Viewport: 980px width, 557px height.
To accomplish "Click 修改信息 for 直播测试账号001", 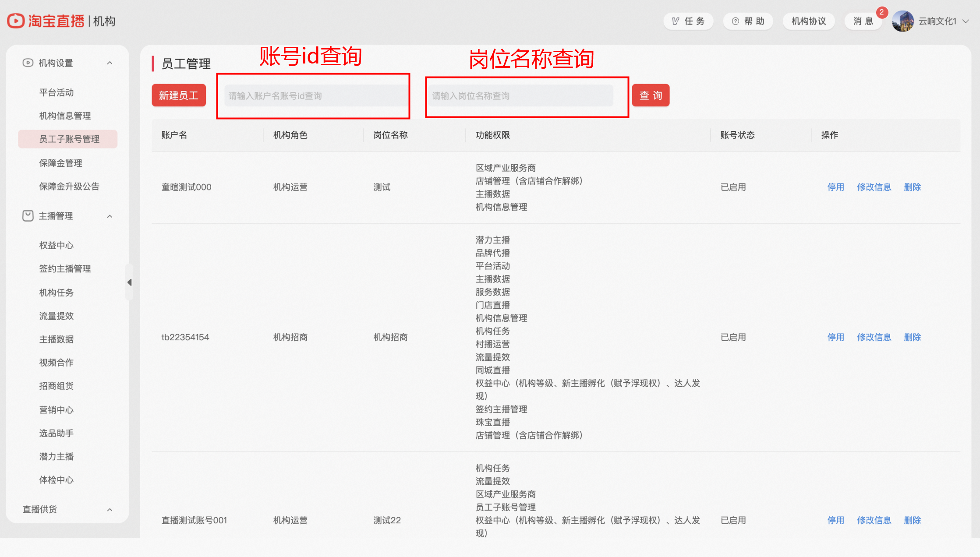I will pyautogui.click(x=874, y=520).
